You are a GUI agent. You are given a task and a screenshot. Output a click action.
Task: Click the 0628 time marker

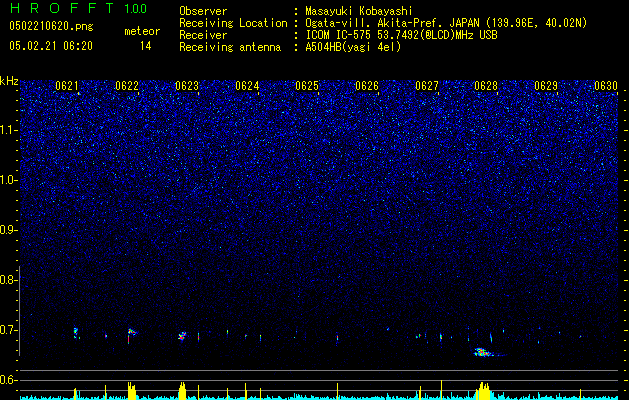tap(486, 86)
